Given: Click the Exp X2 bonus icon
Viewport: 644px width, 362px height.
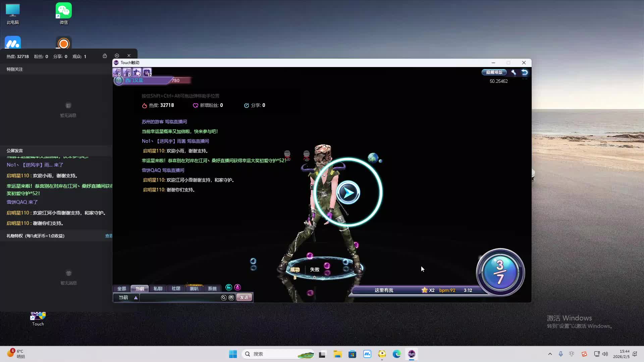Looking at the screenshot, I should click(117, 72).
